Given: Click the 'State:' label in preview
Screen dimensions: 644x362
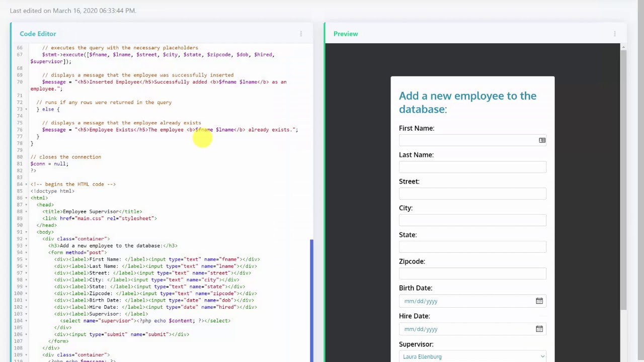Looking at the screenshot, I should [408, 235].
